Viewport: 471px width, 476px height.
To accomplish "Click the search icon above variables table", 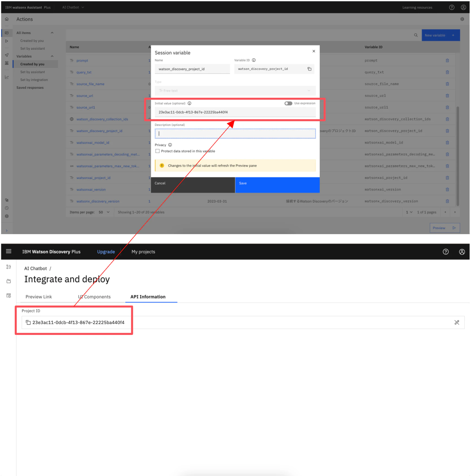I will click(416, 35).
